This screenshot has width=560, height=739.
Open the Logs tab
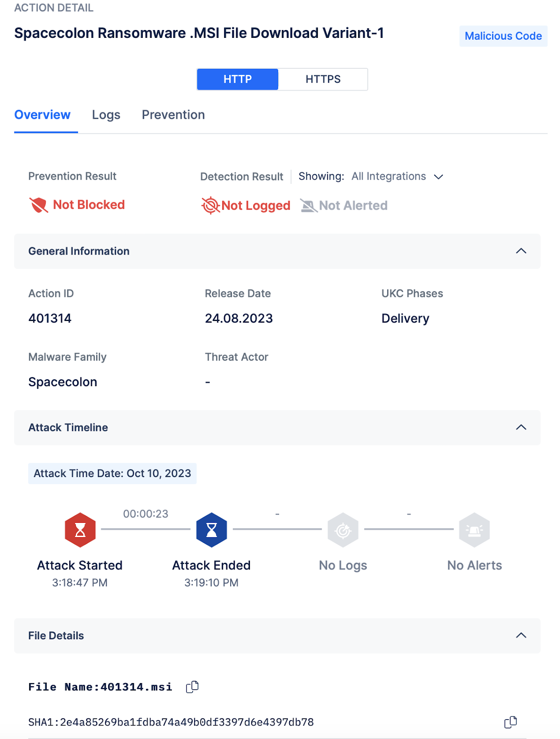106,115
